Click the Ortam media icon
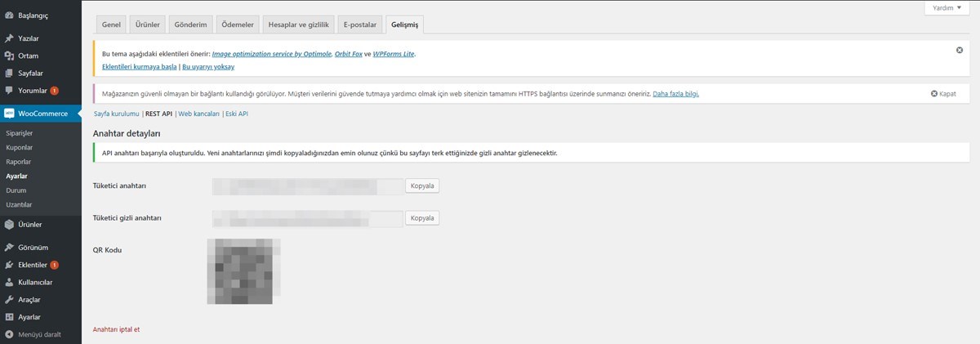The image size is (980, 344). 9,56
